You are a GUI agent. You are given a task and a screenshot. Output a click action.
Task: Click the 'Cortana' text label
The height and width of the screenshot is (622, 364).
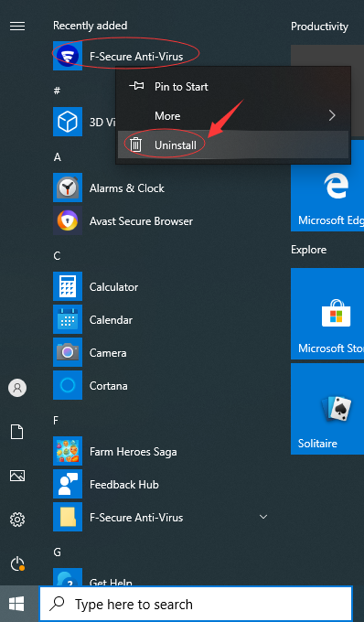[109, 386]
